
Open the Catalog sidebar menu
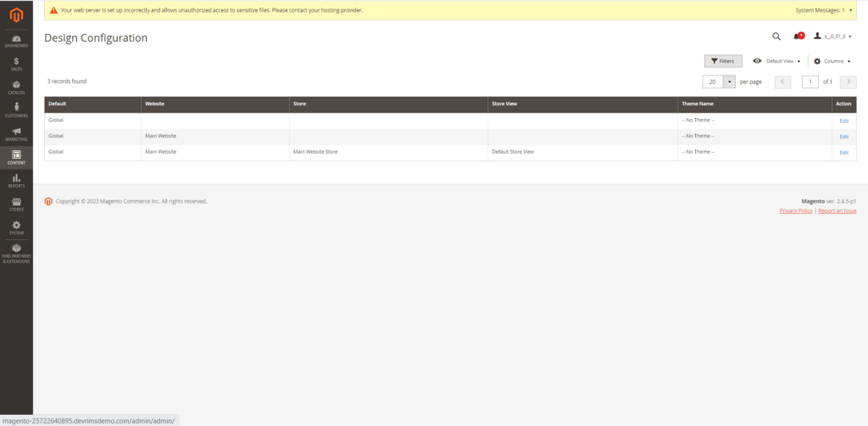[16, 88]
